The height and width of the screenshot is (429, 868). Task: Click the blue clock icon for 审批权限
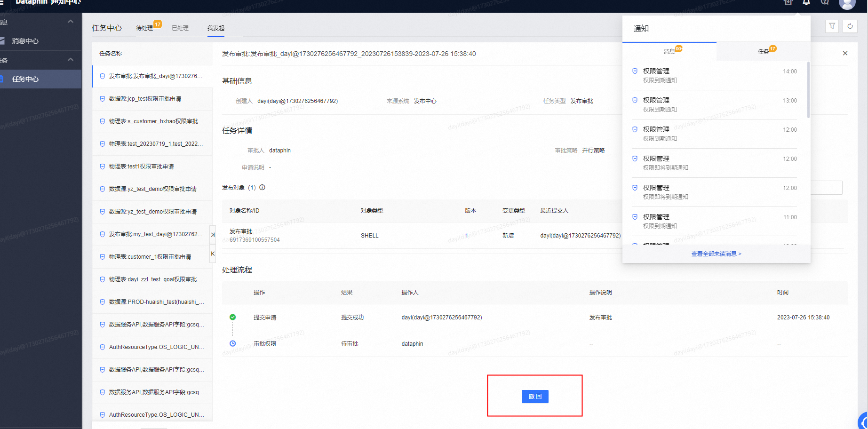[232, 343]
